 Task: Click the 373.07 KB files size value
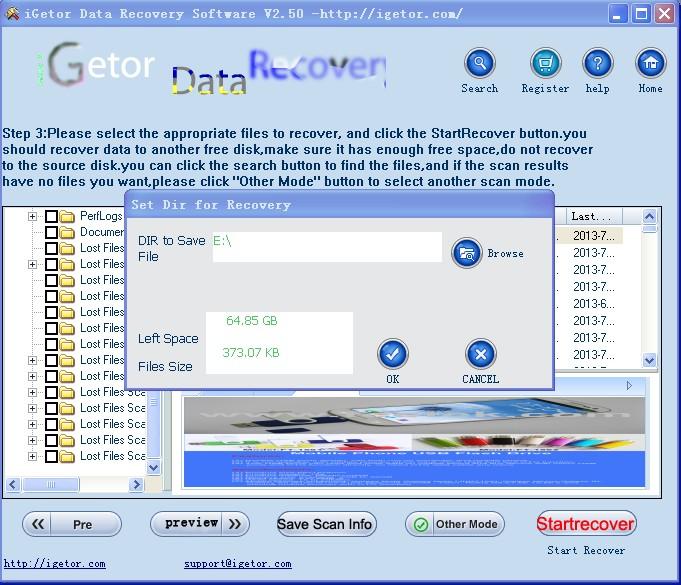tap(251, 352)
